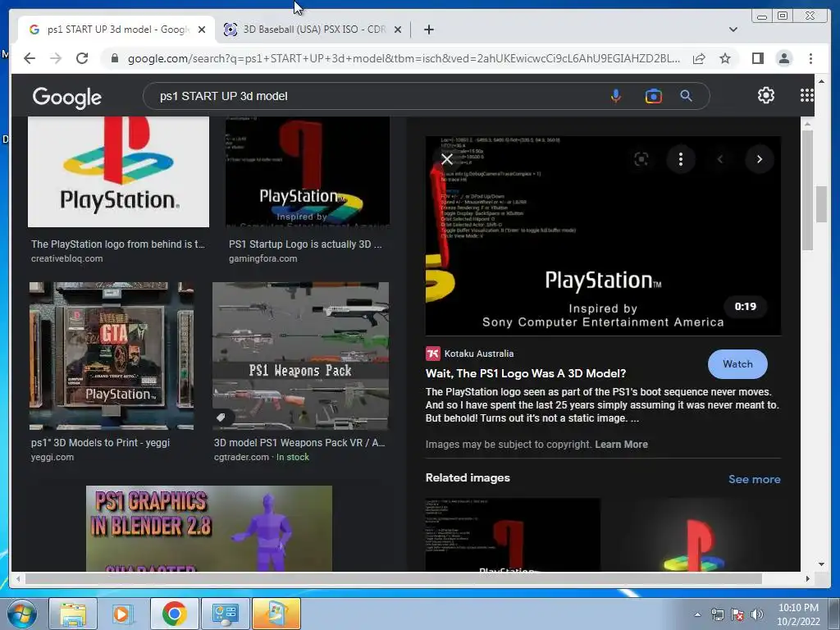Open the volume speaker tray icon
This screenshot has height=630, width=840.
pos(756,614)
